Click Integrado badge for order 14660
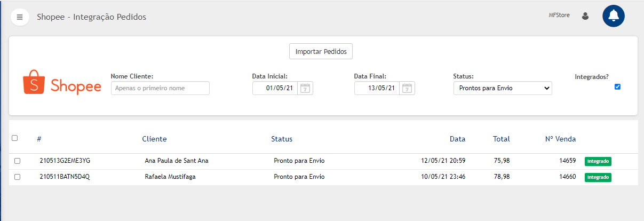Image resolution: width=644 pixels, height=221 pixels. (598, 177)
